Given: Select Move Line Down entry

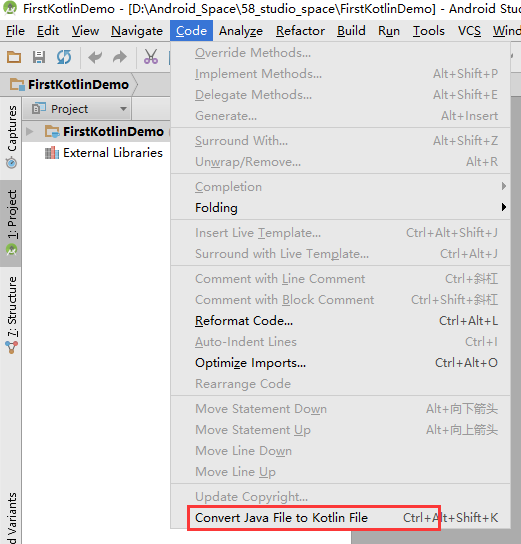Looking at the screenshot, I should point(341,451).
